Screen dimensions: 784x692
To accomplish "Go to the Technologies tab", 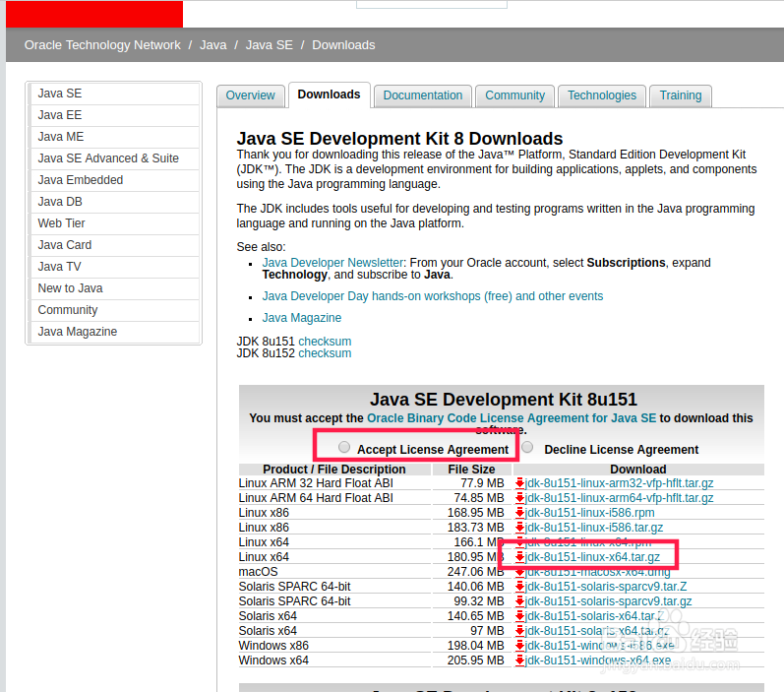I will (602, 95).
